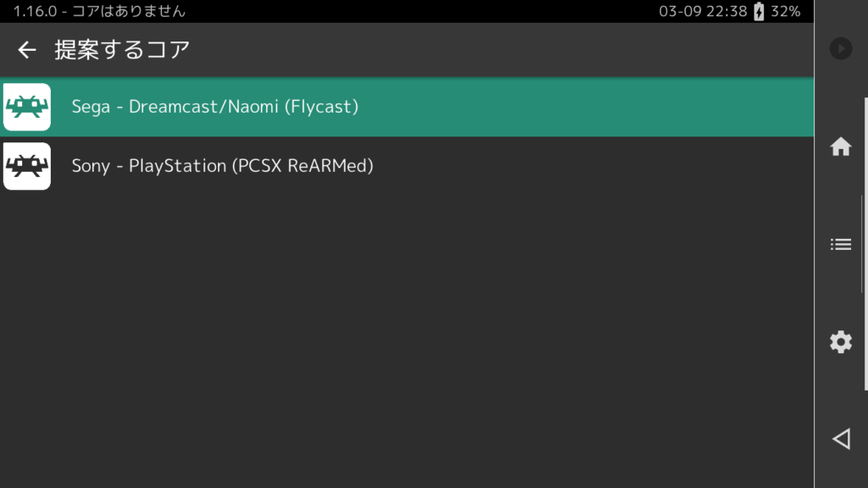Click the vertical scrollbar beside the side panel
Image resolution: width=868 pixels, height=488 pixels.
[865, 244]
